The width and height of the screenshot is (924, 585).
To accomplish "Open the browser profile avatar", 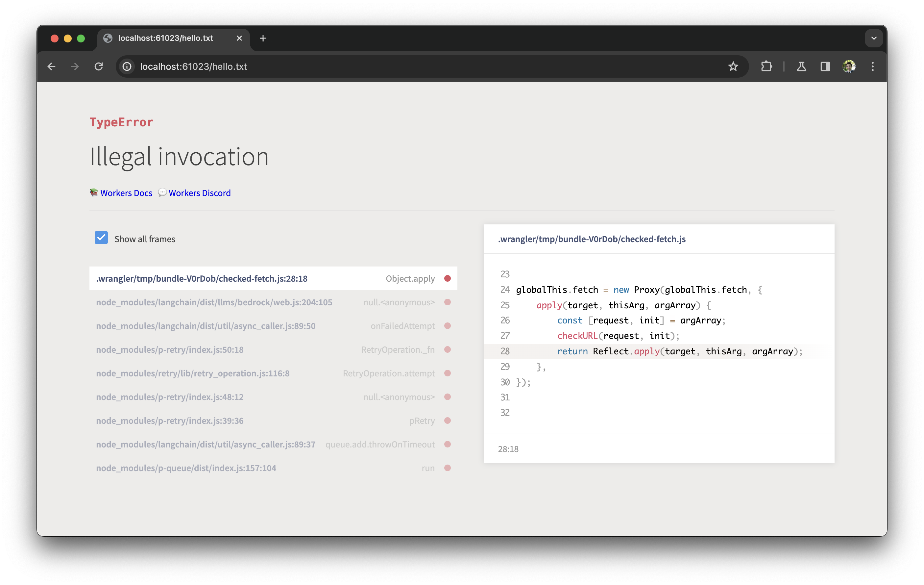I will pyautogui.click(x=850, y=66).
